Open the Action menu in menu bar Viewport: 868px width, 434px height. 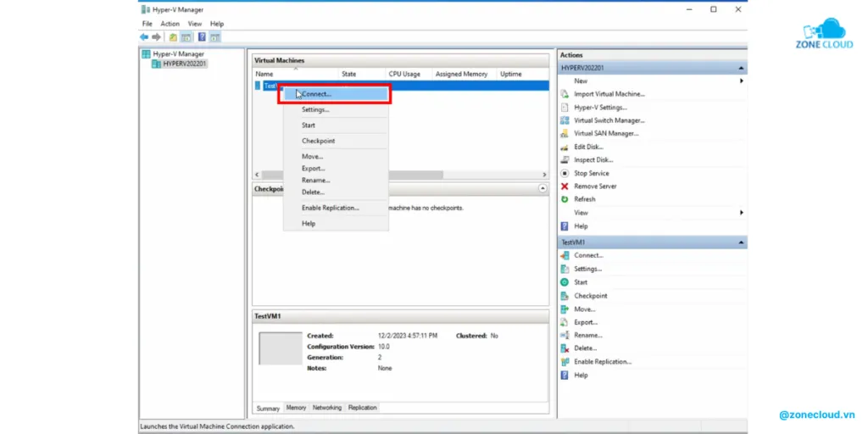170,24
